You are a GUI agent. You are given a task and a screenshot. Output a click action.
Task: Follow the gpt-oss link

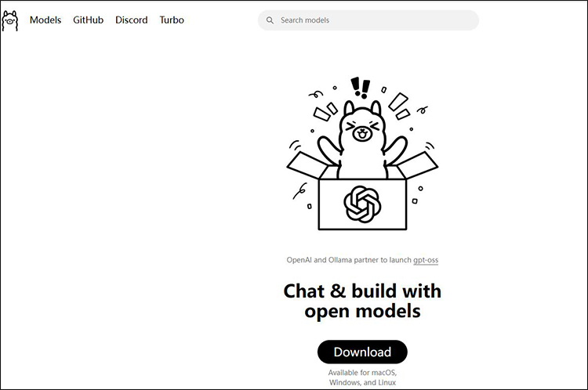coord(426,260)
